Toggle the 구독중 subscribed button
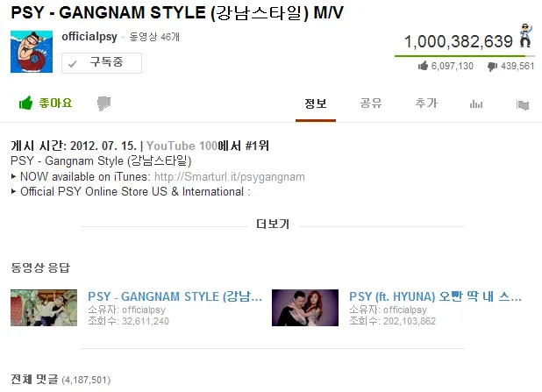 coord(102,63)
